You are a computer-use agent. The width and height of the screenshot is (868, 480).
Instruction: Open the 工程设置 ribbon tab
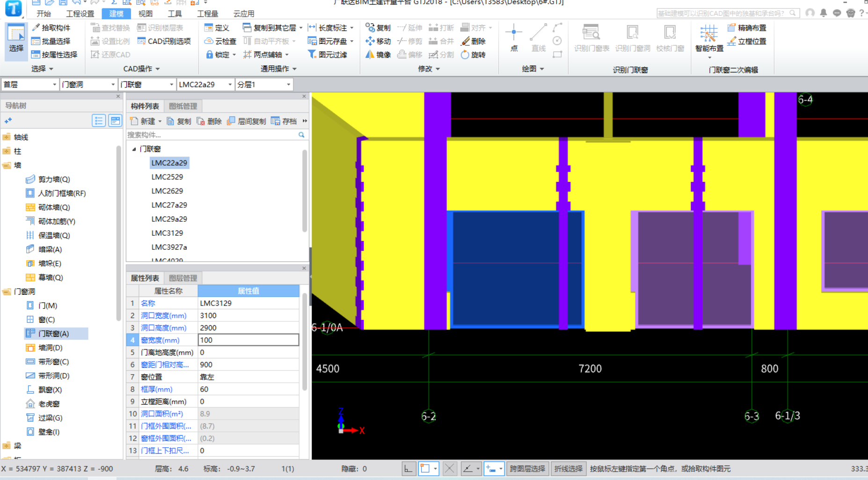(80, 14)
